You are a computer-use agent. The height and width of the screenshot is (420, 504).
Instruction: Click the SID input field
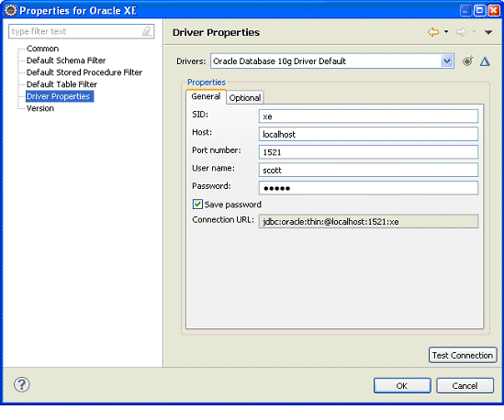tap(368, 116)
